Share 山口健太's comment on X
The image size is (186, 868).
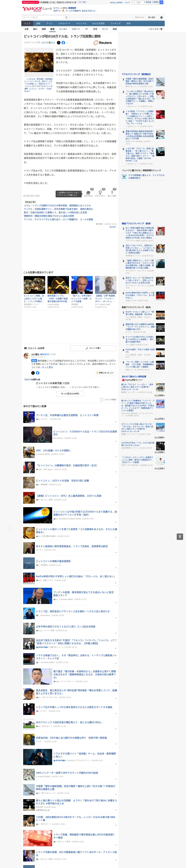pos(33,373)
